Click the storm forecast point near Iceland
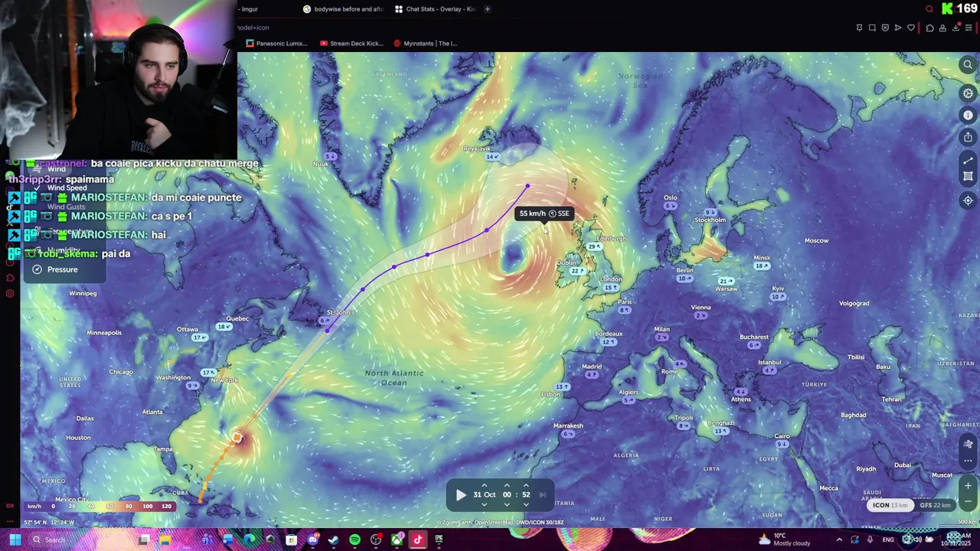This screenshot has height=551, width=980. tap(528, 186)
